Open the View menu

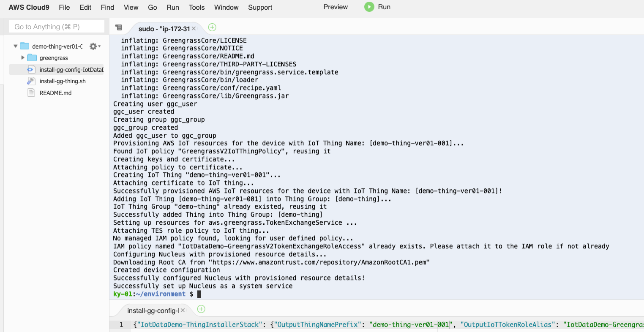(131, 7)
